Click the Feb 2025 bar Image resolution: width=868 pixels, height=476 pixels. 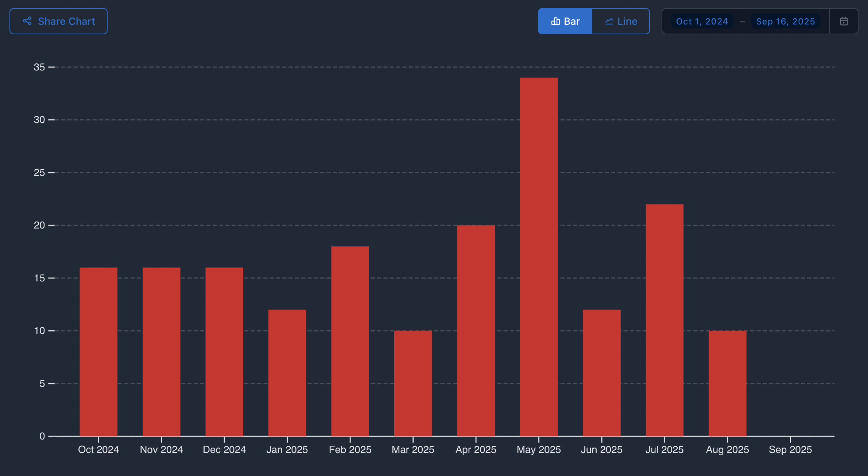tap(350, 341)
